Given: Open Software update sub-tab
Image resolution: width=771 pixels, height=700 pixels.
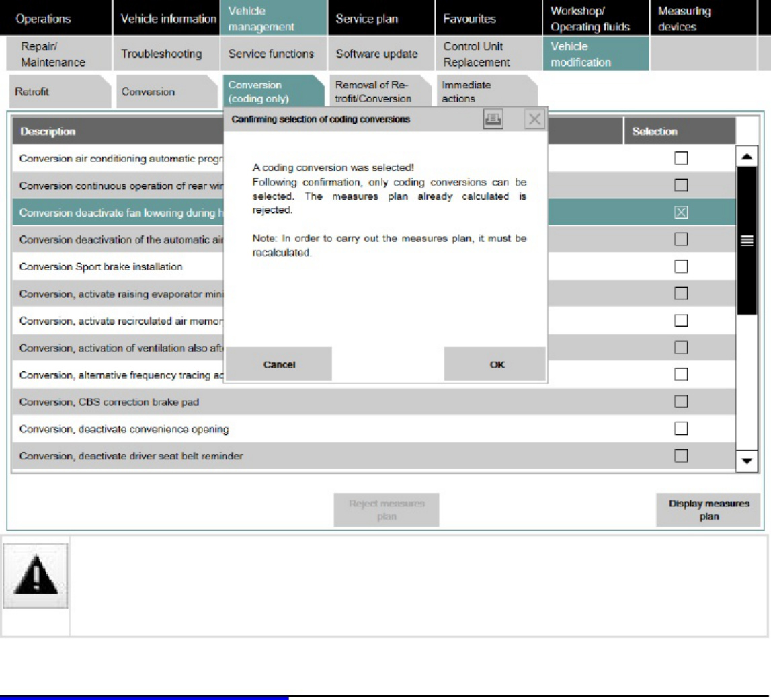Looking at the screenshot, I should coord(381,54).
